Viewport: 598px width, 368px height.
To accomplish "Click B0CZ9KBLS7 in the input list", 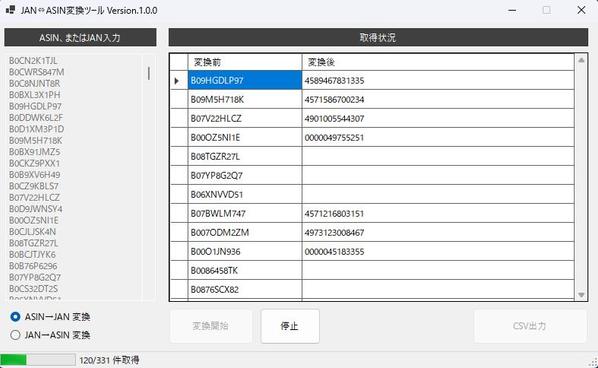I will [34, 186].
